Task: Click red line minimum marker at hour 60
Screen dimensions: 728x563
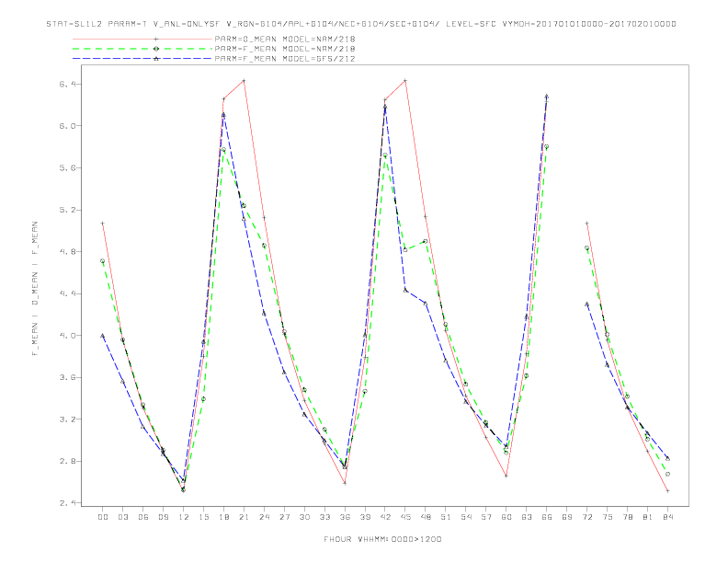Action: coord(506,476)
